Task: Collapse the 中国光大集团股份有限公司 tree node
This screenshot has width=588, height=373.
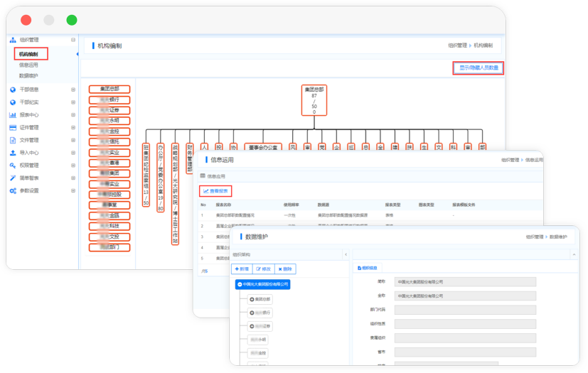Action: point(240,284)
